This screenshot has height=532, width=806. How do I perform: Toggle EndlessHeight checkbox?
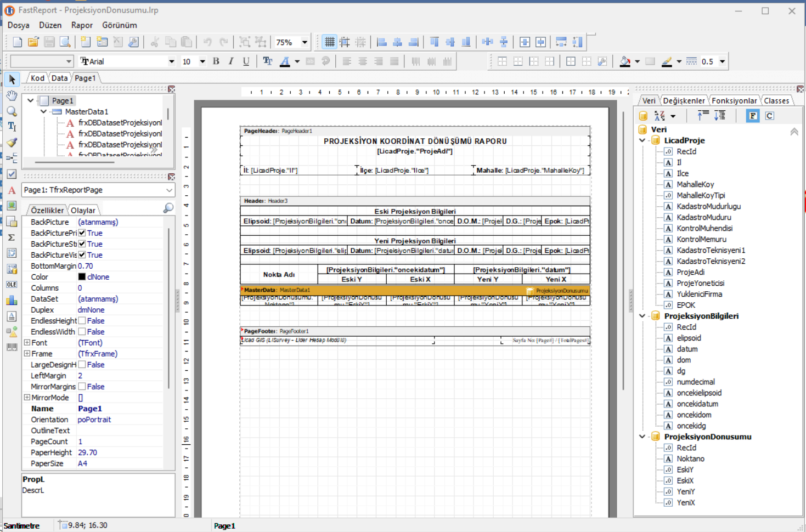coord(82,321)
